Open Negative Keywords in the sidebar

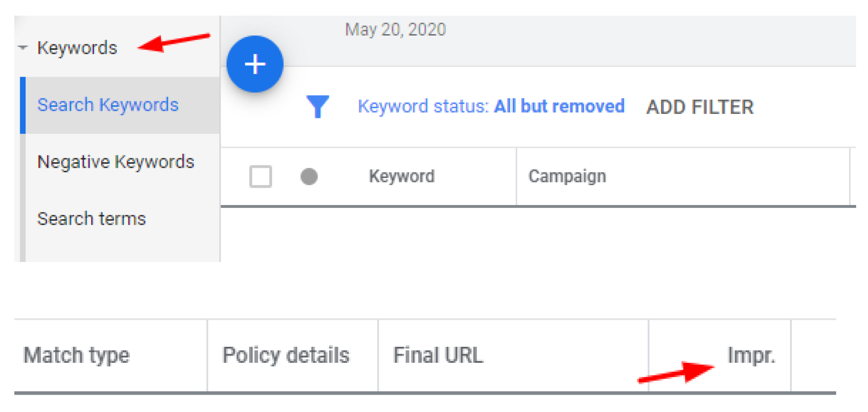click(x=115, y=162)
